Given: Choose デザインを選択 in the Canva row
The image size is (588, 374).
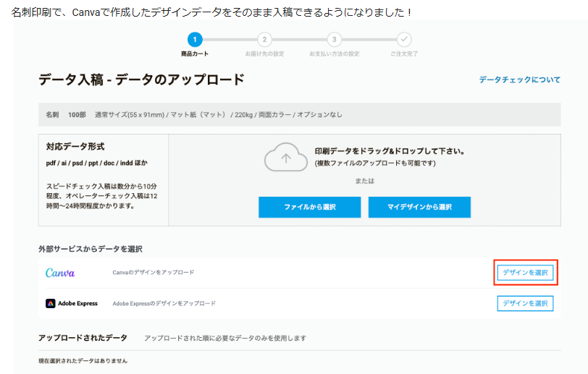Looking at the screenshot, I should point(525,273).
